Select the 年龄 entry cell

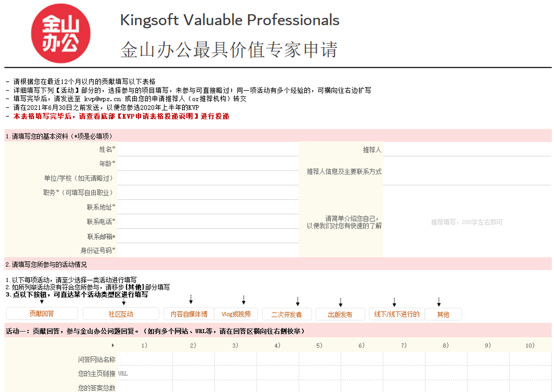coord(208,164)
